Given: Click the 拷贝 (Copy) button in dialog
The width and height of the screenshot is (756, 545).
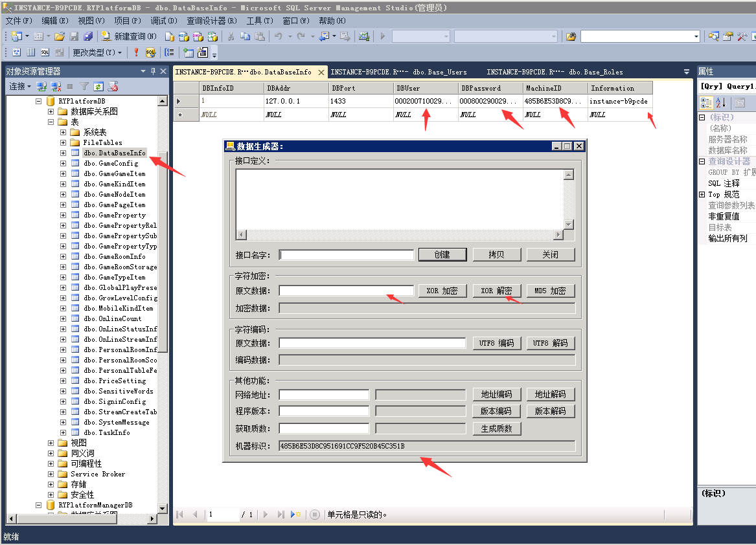Looking at the screenshot, I should (x=497, y=254).
